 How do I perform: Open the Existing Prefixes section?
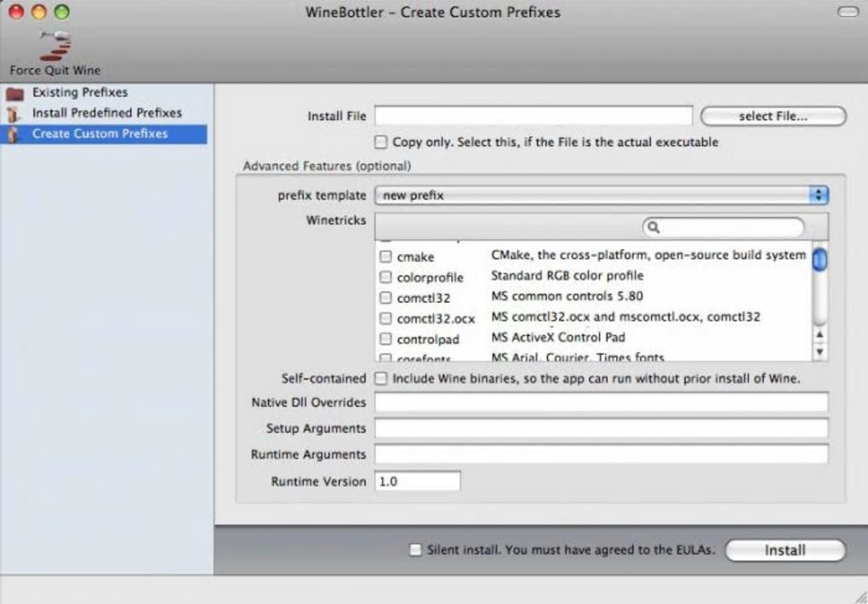click(80, 93)
